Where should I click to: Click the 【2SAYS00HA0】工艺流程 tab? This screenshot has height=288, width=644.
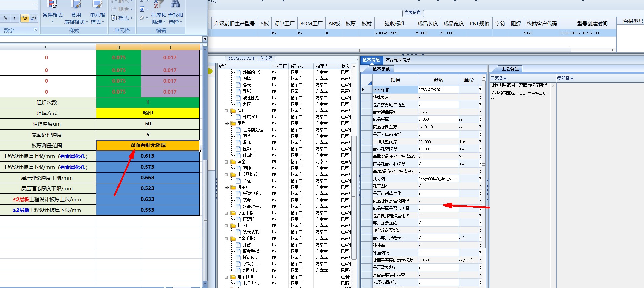pos(250,58)
